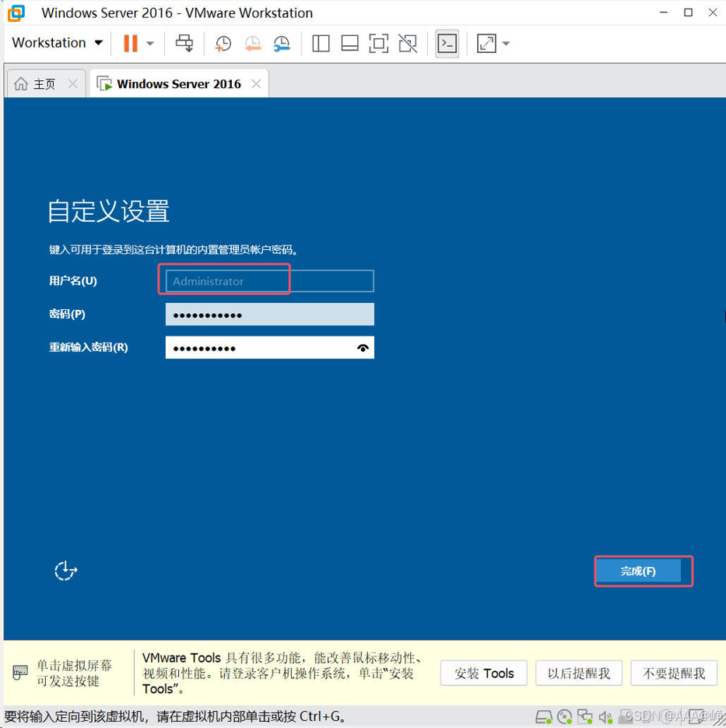The height and width of the screenshot is (728, 726).
Task: Open the Ease of Access icon
Action: click(x=66, y=571)
